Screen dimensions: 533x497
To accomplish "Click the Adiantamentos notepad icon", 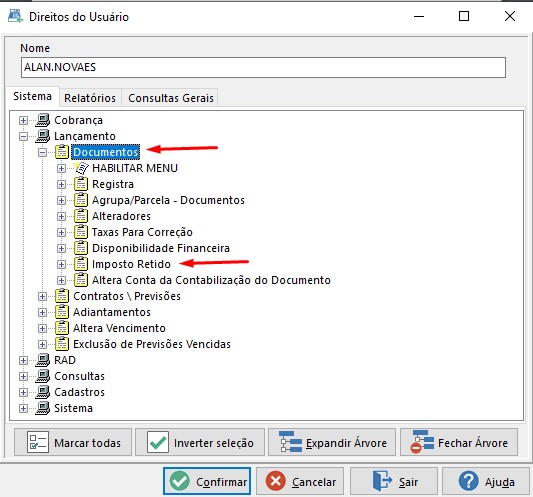I will click(62, 312).
